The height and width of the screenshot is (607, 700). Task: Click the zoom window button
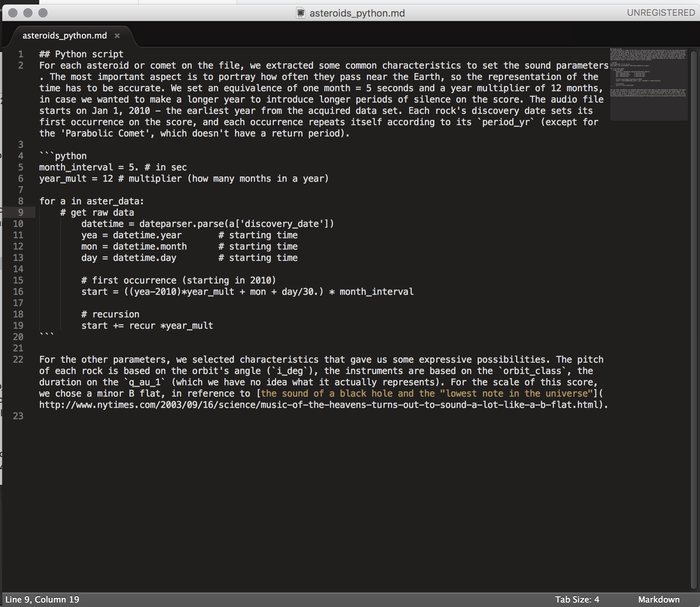pos(43,13)
